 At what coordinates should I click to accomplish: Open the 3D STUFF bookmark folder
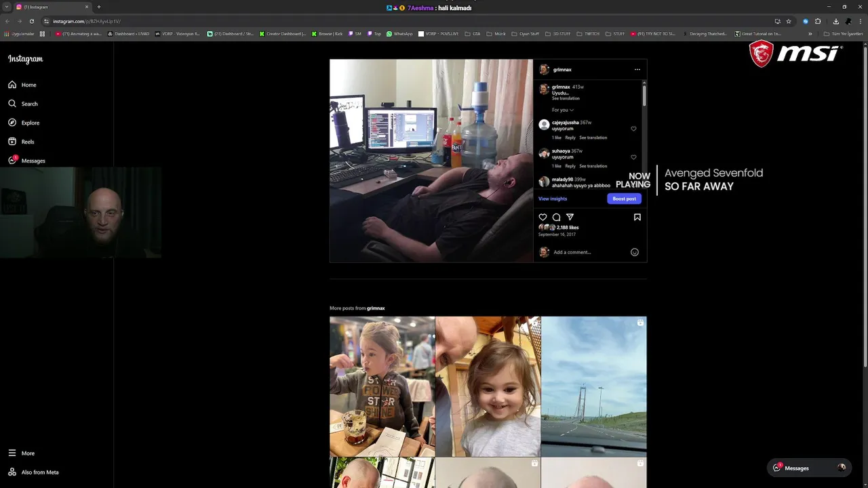558,33
